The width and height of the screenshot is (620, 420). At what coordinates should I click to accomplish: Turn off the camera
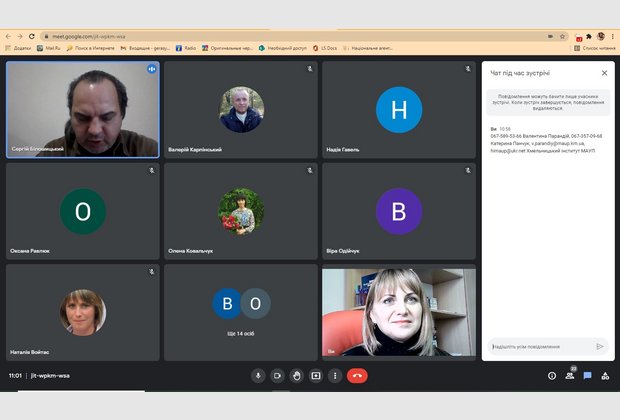tap(277, 376)
